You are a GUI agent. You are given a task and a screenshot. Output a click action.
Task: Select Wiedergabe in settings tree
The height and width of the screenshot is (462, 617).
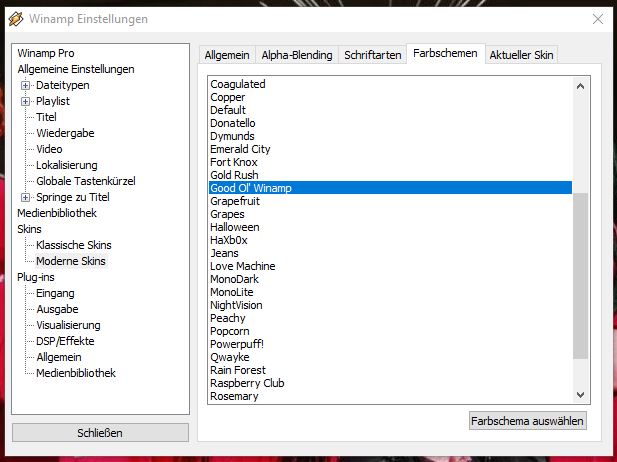[65, 133]
